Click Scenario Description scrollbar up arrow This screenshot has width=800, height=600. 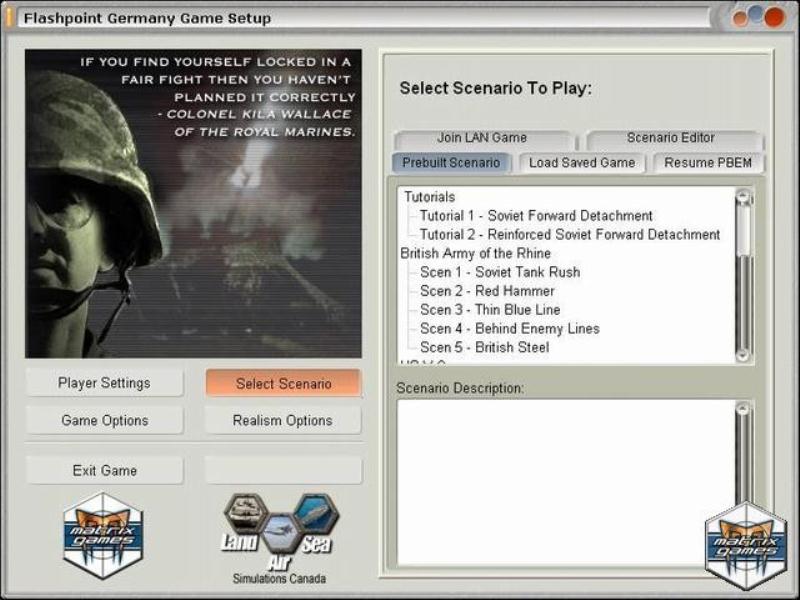(x=743, y=409)
